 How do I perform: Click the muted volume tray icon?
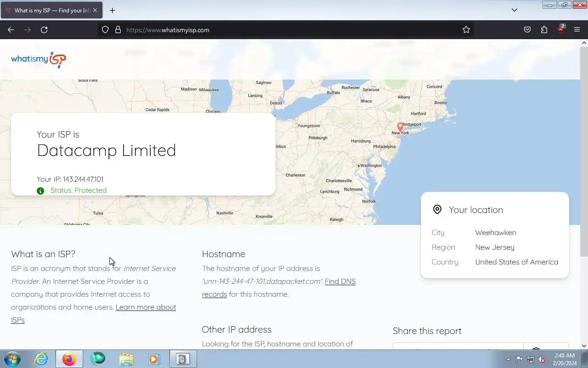tap(542, 359)
